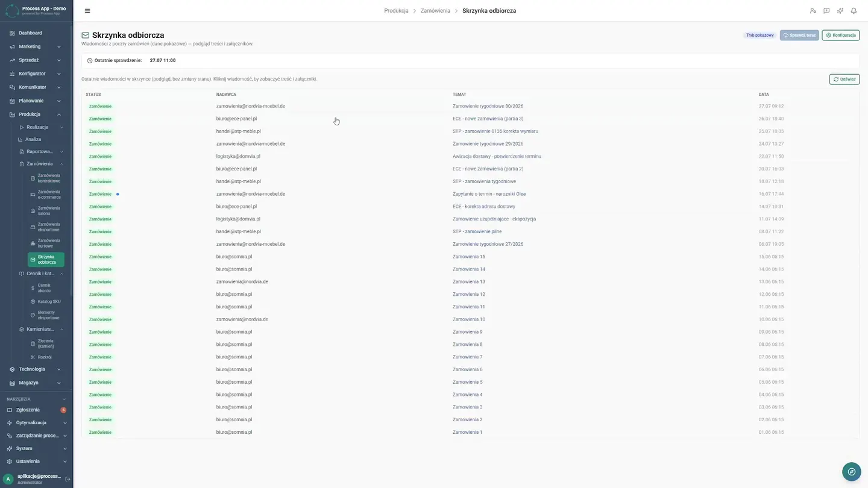This screenshot has height=488, width=868.
Task: Expand the Planowanie menu
Action: coord(36,101)
